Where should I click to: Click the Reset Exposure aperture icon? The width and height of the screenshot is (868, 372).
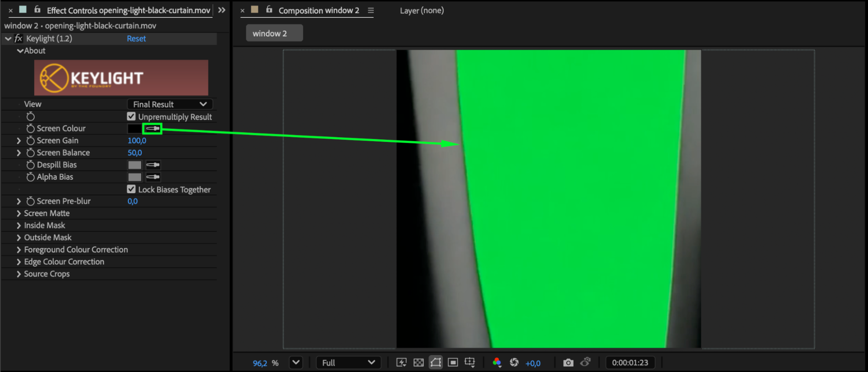514,362
